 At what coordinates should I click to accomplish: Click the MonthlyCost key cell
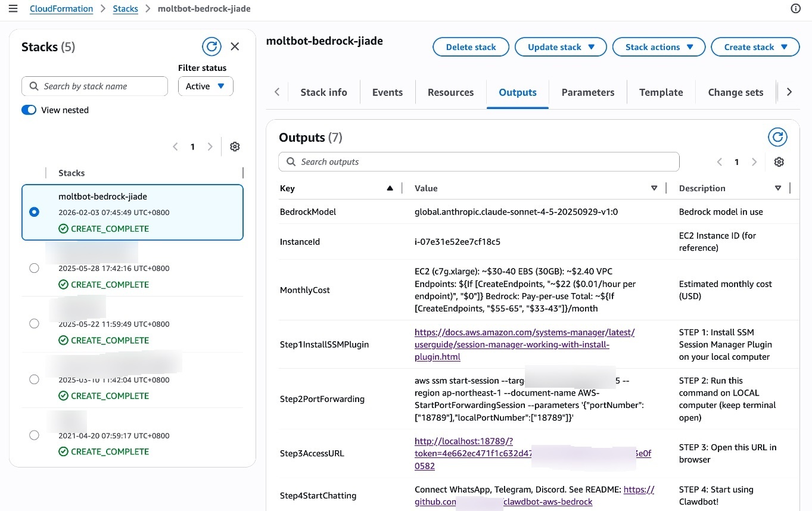[305, 290]
